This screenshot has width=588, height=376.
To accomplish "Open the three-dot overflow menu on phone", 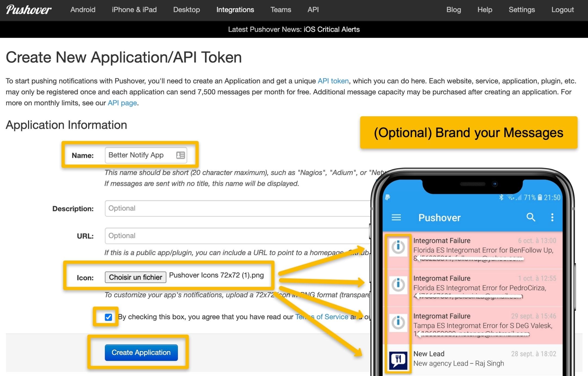I will click(552, 217).
